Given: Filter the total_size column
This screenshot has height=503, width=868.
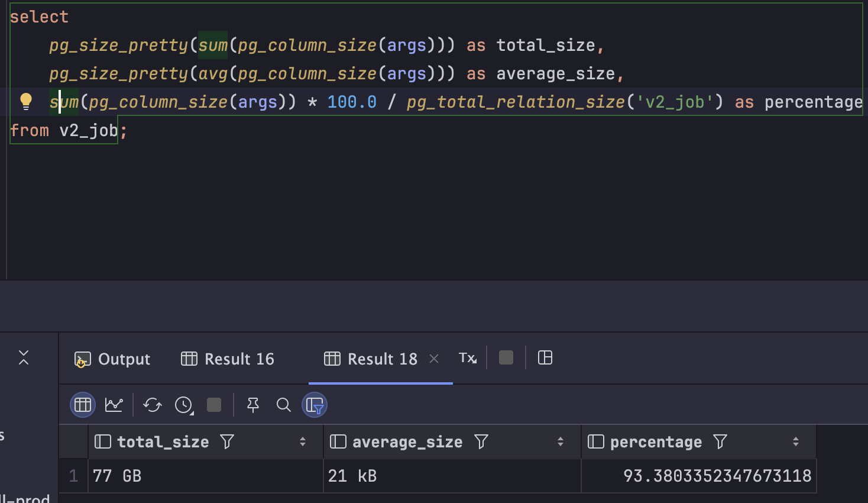Looking at the screenshot, I should (x=227, y=441).
